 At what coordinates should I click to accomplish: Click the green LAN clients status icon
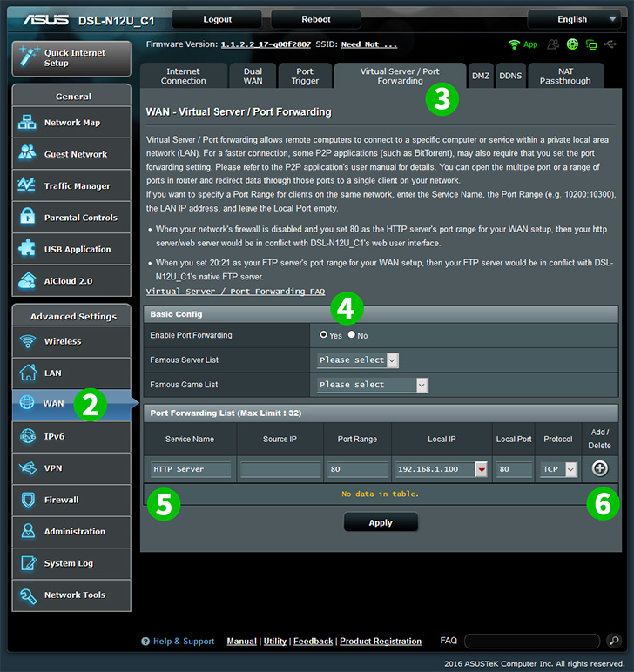[591, 44]
